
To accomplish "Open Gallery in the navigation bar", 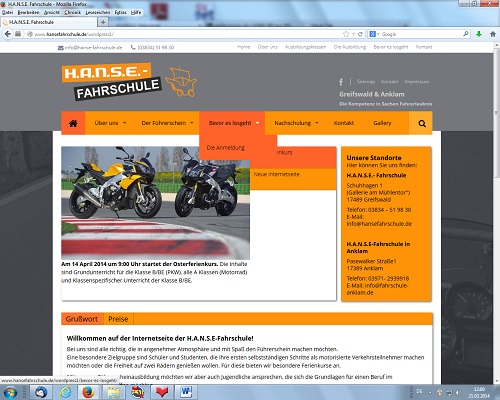I will pos(382,123).
